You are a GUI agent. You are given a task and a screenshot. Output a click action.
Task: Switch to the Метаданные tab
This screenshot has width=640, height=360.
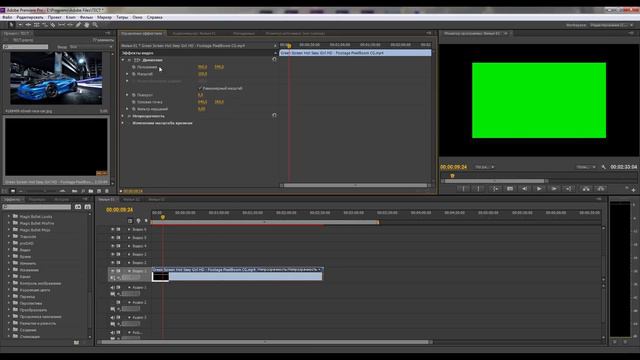point(244,33)
